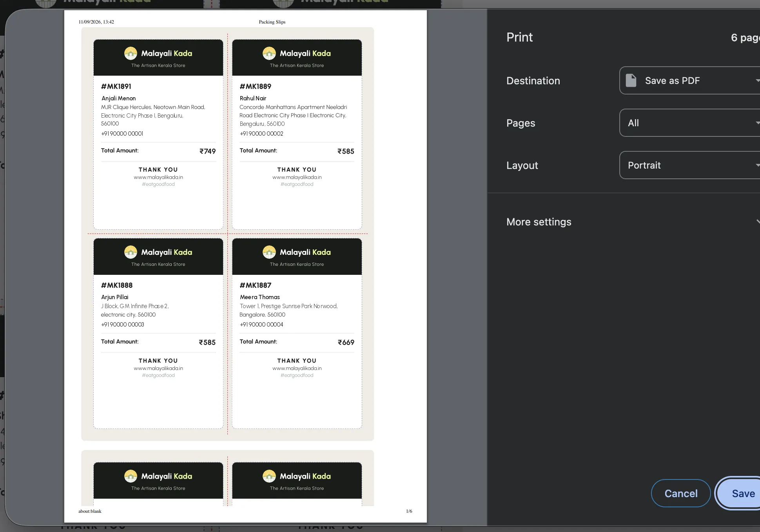Click #eatgoodfood hashtag on Meera Thomas slip
760x532 pixels.
297,375
